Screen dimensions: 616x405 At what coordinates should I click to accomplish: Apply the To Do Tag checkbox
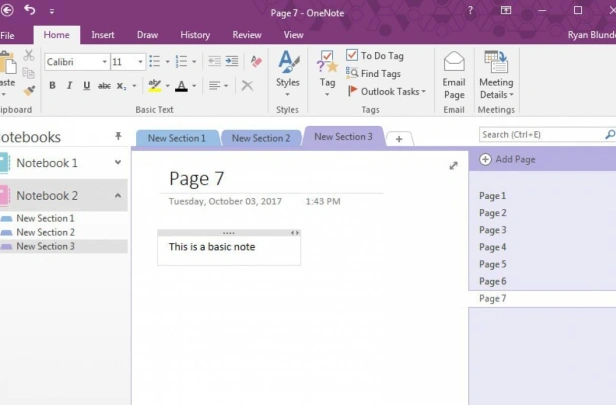(x=352, y=55)
